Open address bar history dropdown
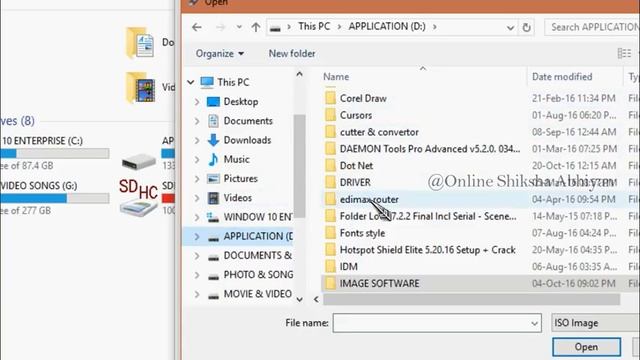This screenshot has height=360, width=640. pos(510,28)
